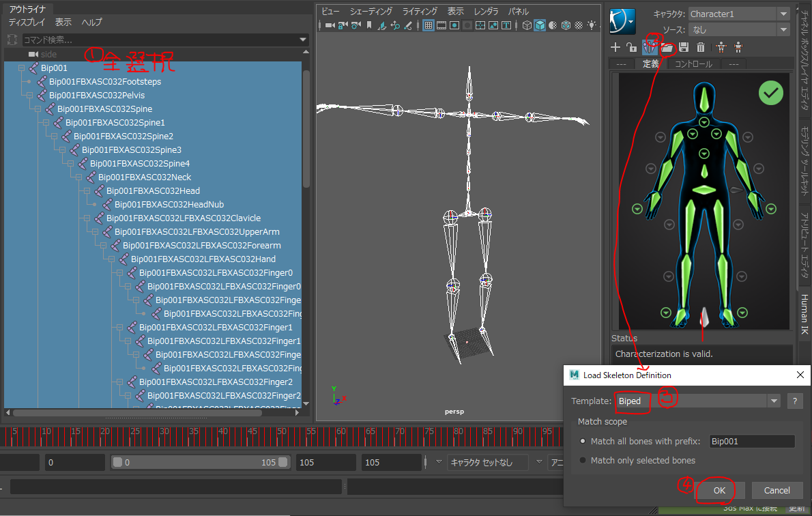Open the Load Skeleton Definition folder icon
812x516 pixels.
[x=668, y=47]
